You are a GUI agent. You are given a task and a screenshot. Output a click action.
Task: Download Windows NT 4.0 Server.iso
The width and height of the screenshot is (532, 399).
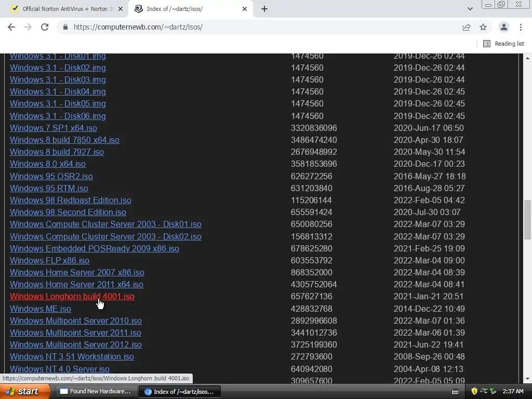coord(60,369)
